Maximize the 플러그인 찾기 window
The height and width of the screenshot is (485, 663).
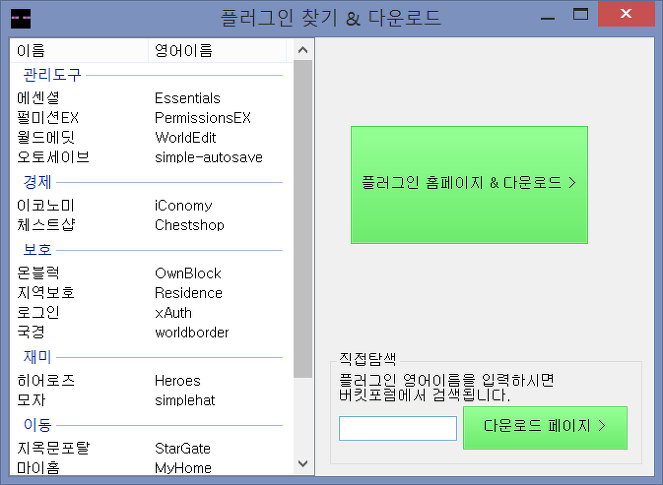[x=581, y=15]
